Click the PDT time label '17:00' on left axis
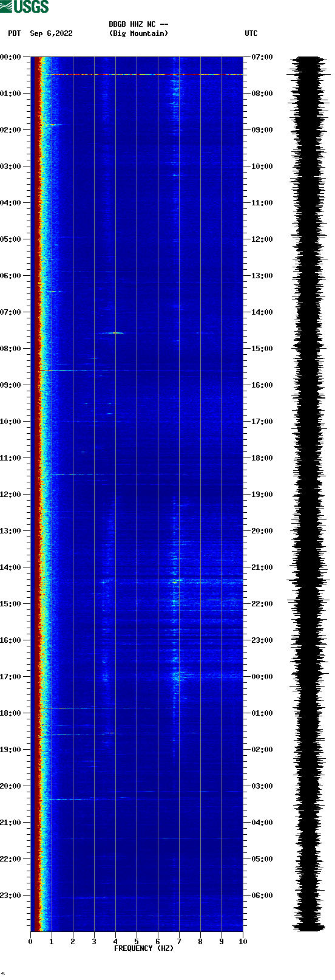 coord(10,677)
